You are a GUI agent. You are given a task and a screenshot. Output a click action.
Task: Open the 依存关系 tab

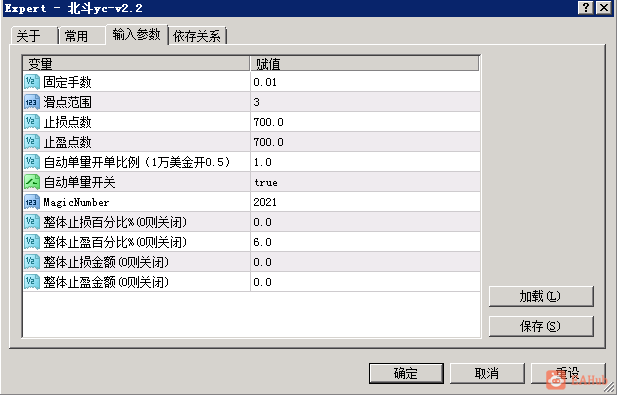[197, 36]
